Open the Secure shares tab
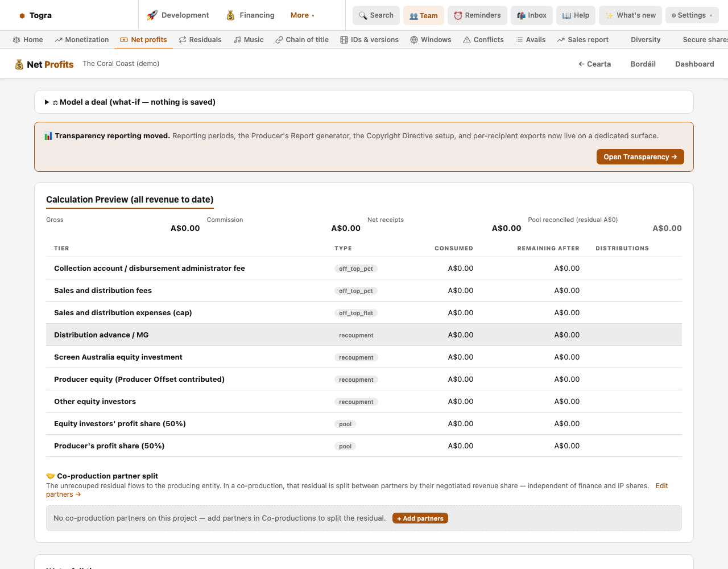728x569 pixels. click(x=705, y=40)
